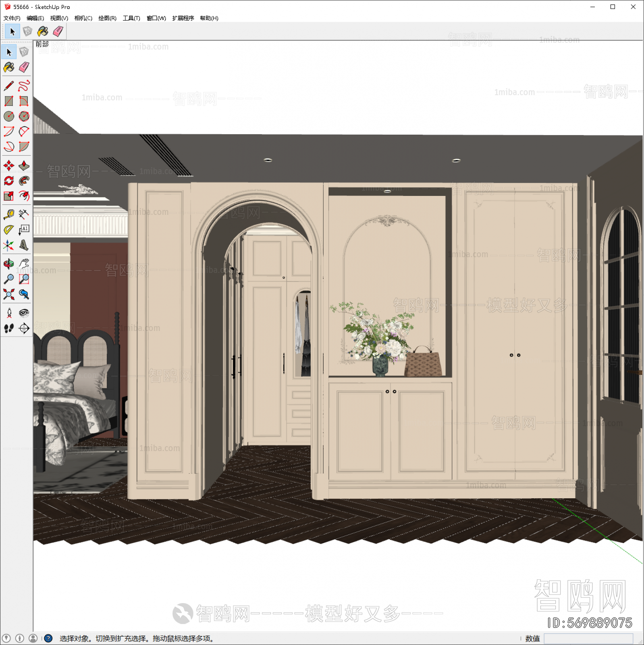This screenshot has height=645, width=644.
Task: Click the geo-location status bar icon
Action: point(6,638)
